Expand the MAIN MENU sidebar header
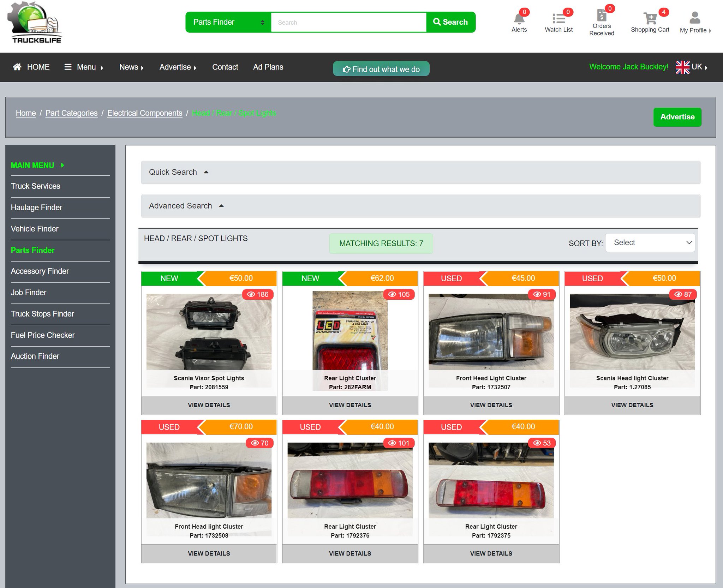The image size is (723, 588). coord(37,165)
